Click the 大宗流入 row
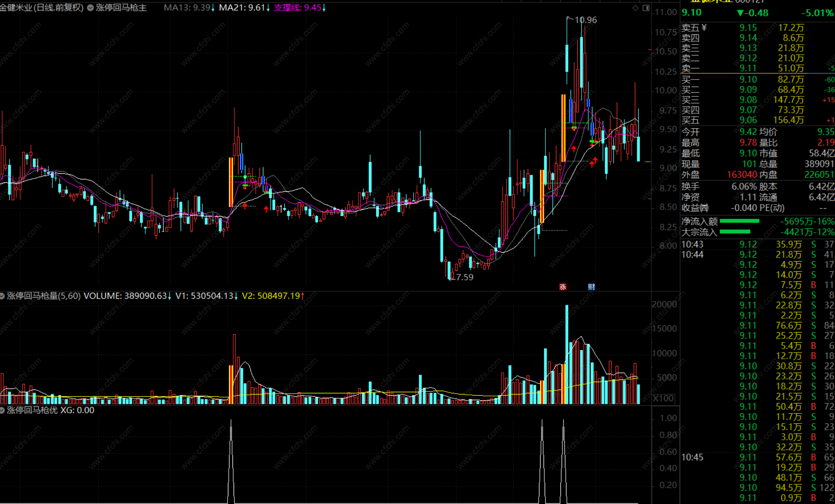This screenshot has height=504, width=835. click(x=699, y=232)
